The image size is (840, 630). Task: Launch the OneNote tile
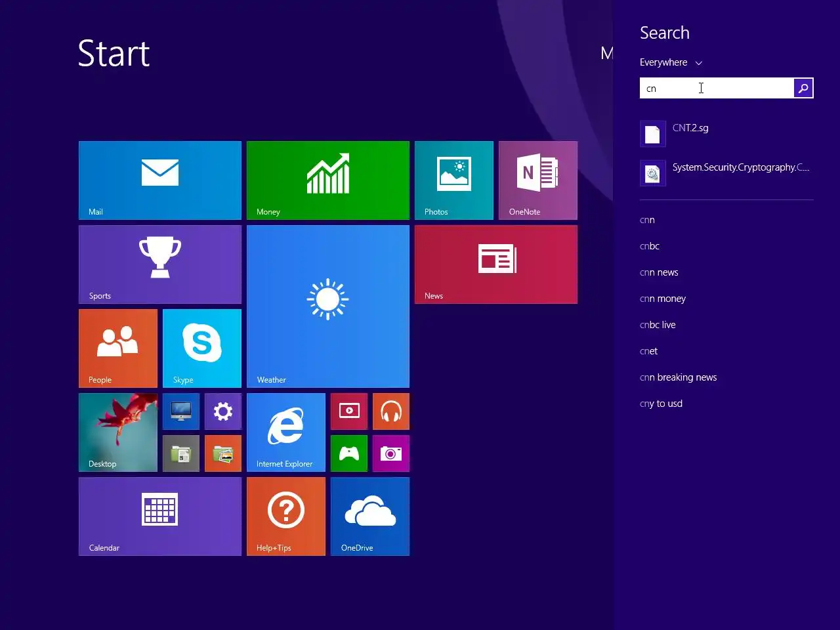538,180
